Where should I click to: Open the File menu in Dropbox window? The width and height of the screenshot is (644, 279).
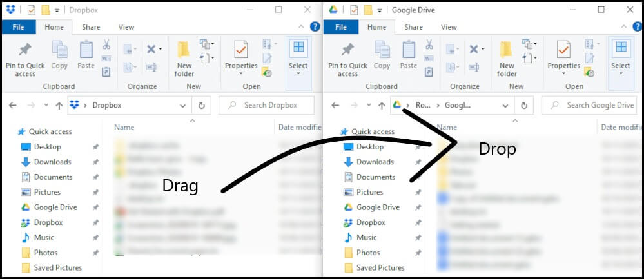click(x=18, y=27)
